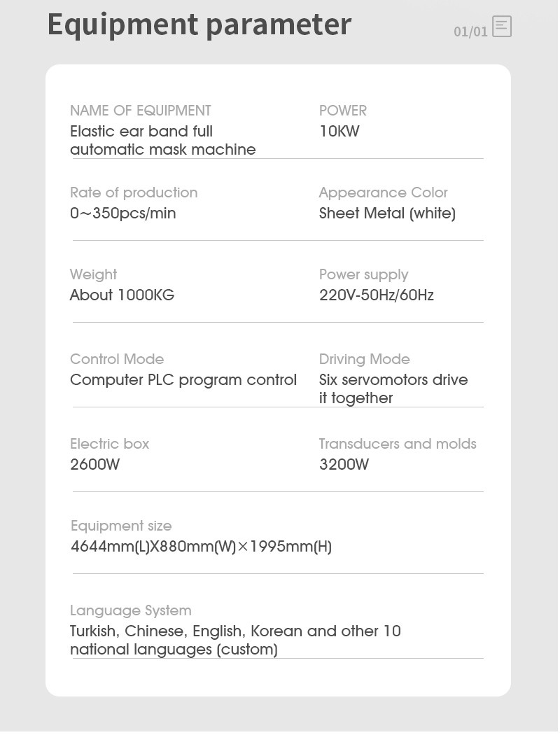Click the Language System languages text
The width and height of the screenshot is (560, 735).
point(236,640)
